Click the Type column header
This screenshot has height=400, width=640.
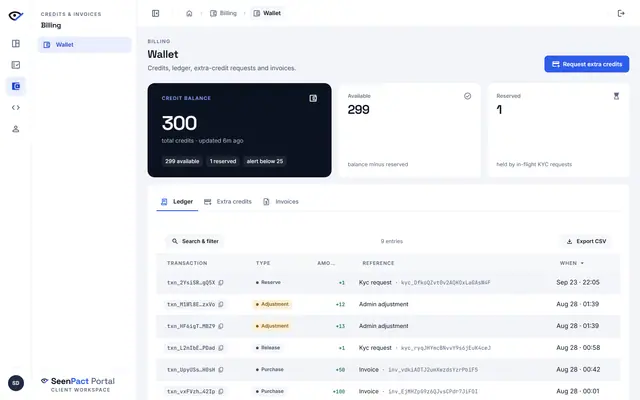tap(263, 263)
